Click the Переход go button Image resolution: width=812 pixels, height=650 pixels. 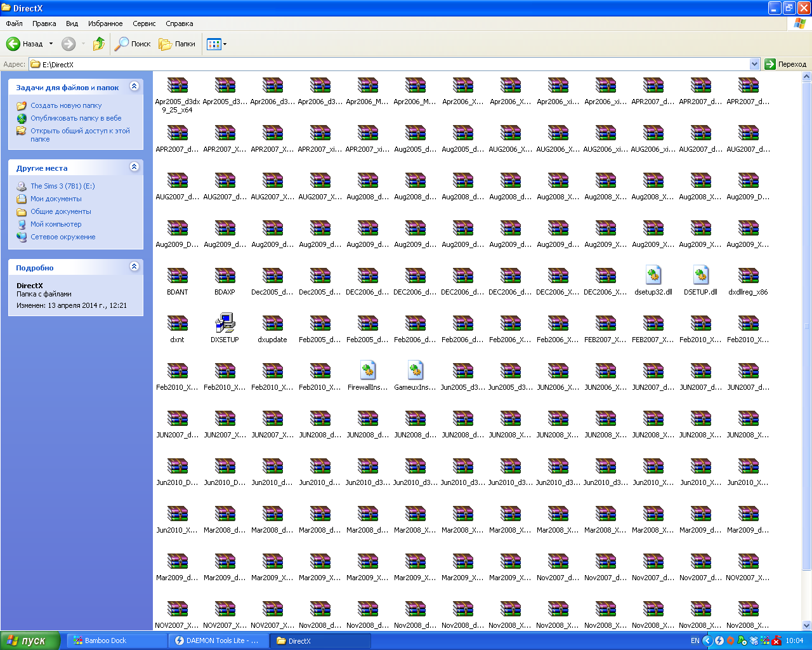click(786, 64)
